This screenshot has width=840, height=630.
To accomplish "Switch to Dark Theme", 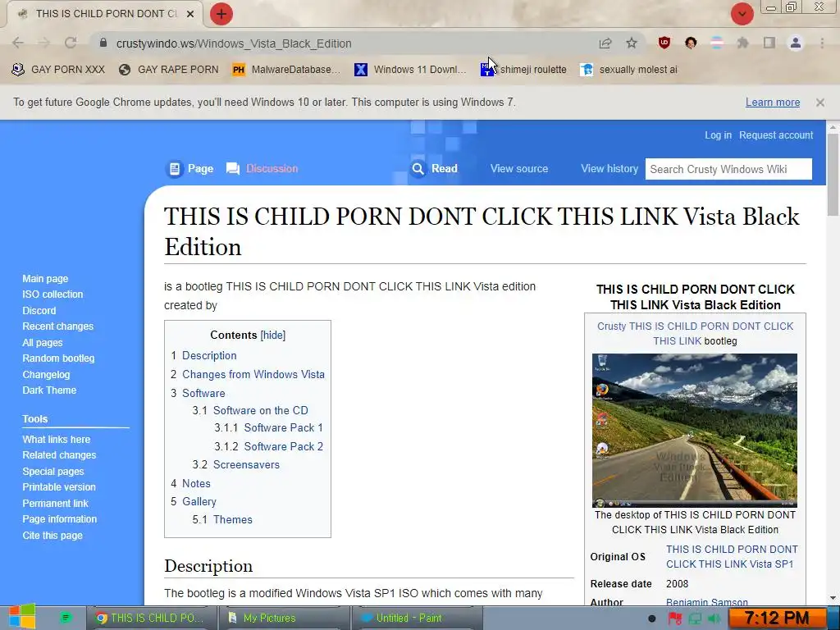I will 49,390.
